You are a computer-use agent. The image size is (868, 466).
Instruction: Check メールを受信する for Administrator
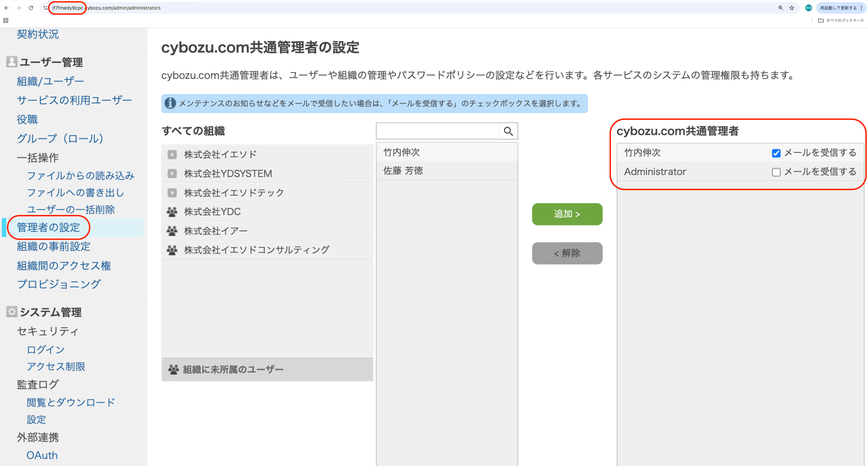[x=776, y=172]
